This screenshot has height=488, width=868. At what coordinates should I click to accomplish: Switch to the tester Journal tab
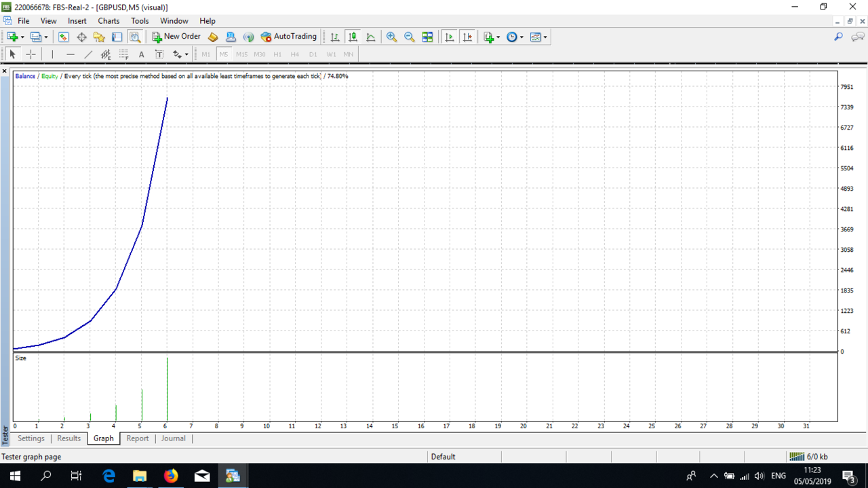click(x=174, y=438)
